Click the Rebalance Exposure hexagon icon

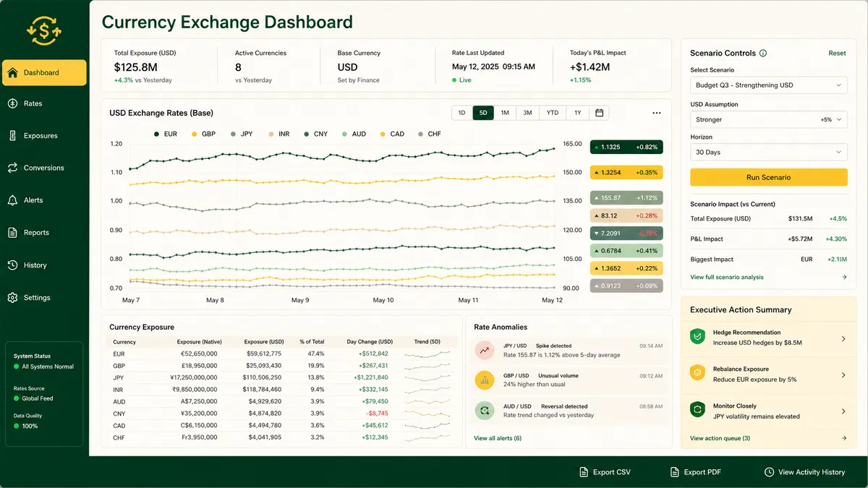point(697,373)
